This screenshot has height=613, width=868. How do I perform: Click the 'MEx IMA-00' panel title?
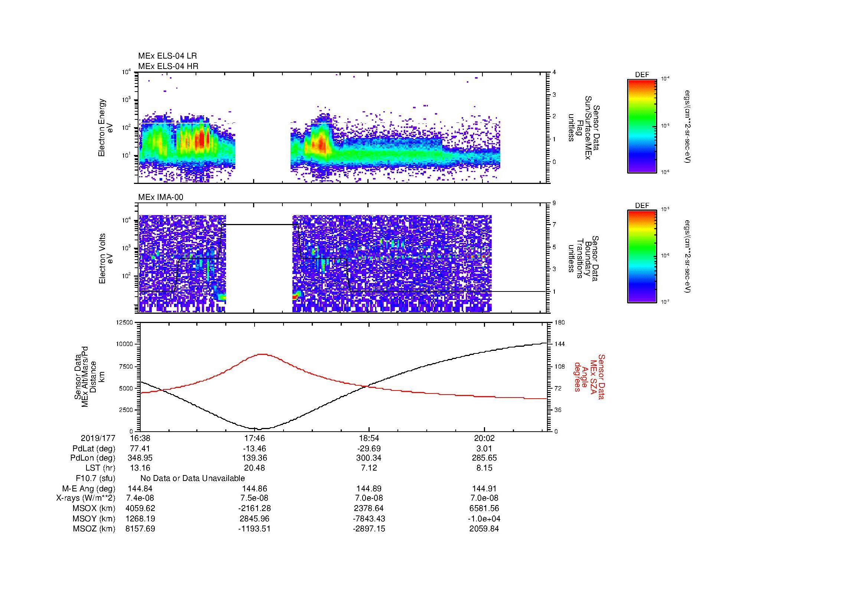[x=161, y=197]
